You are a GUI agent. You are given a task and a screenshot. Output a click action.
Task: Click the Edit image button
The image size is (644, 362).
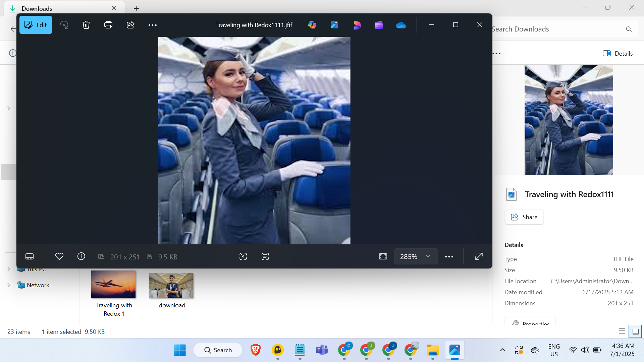(x=36, y=25)
